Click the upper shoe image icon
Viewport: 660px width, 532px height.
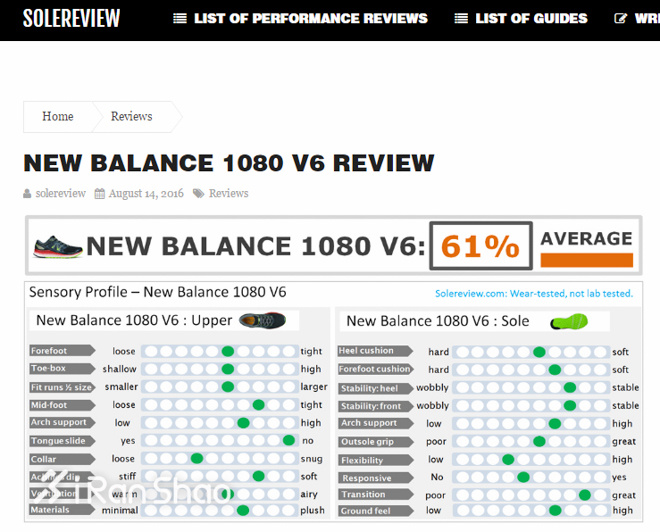coord(262,321)
